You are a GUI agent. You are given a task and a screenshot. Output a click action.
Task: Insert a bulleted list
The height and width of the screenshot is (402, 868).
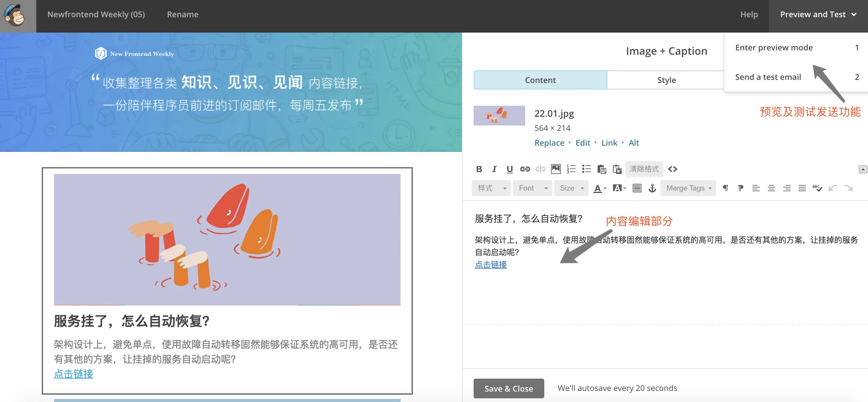point(587,169)
